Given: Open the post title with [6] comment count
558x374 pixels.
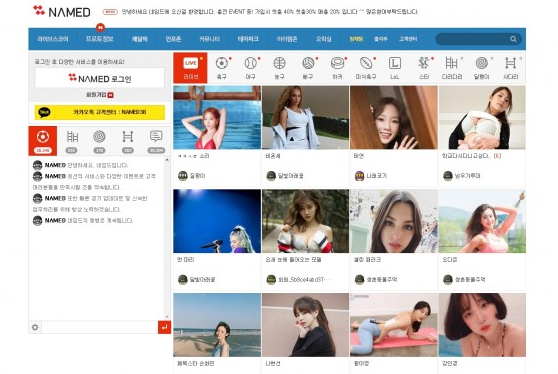Looking at the screenshot, I should (471, 156).
